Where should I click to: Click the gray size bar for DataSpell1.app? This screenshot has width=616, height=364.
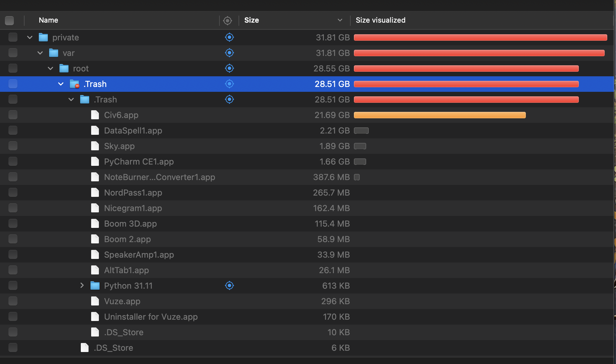point(361,131)
